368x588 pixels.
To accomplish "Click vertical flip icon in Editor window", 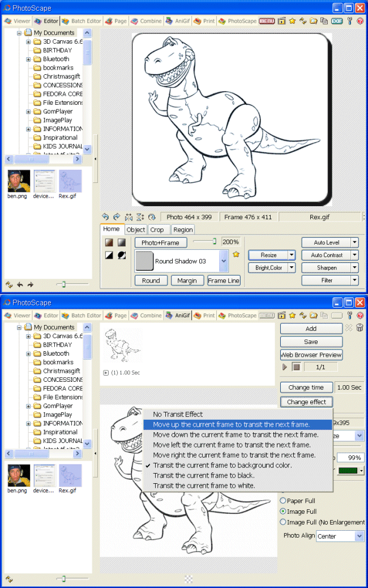I will coord(140,217).
